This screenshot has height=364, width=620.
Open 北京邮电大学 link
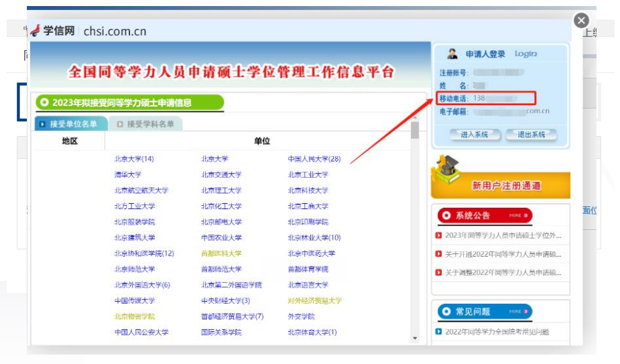point(221,222)
